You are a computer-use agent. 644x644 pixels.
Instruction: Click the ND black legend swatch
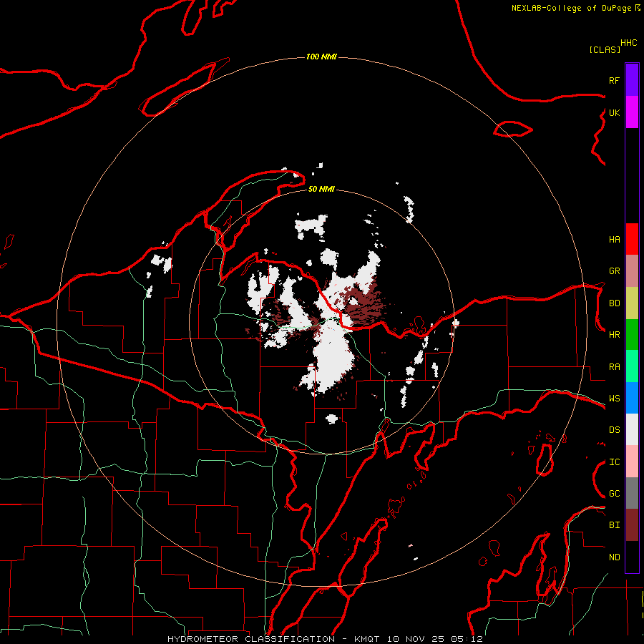pos(632,557)
